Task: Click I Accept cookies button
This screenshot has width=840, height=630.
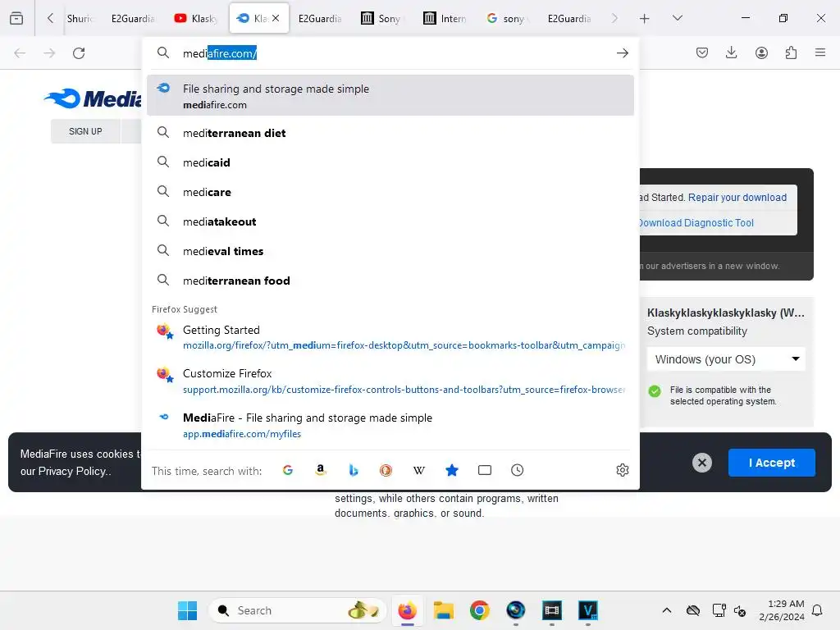Action: pyautogui.click(x=771, y=463)
